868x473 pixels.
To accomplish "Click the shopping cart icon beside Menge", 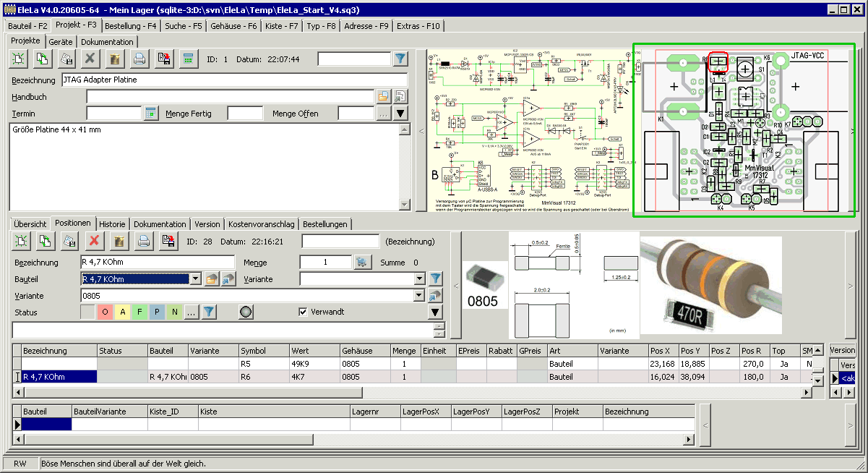I will [x=361, y=262].
